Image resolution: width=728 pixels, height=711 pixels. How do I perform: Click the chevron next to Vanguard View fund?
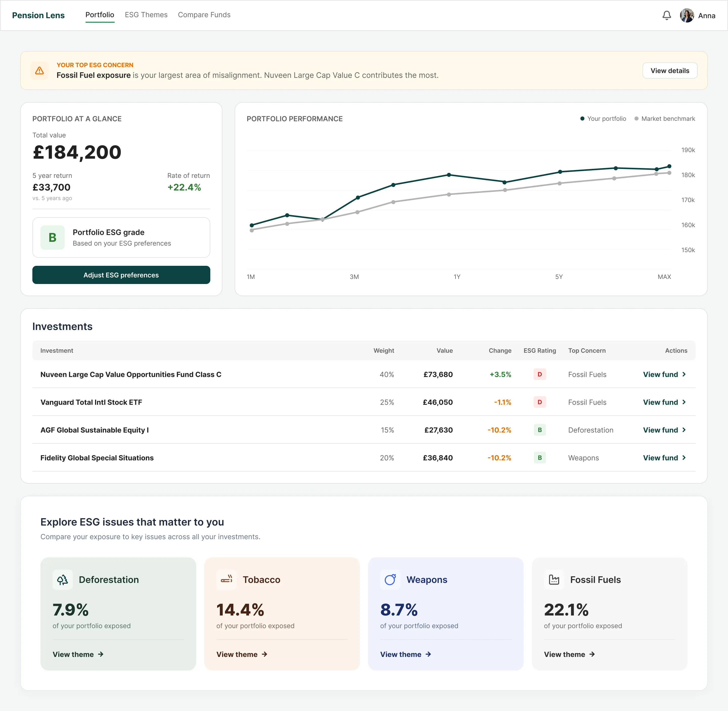click(x=684, y=402)
